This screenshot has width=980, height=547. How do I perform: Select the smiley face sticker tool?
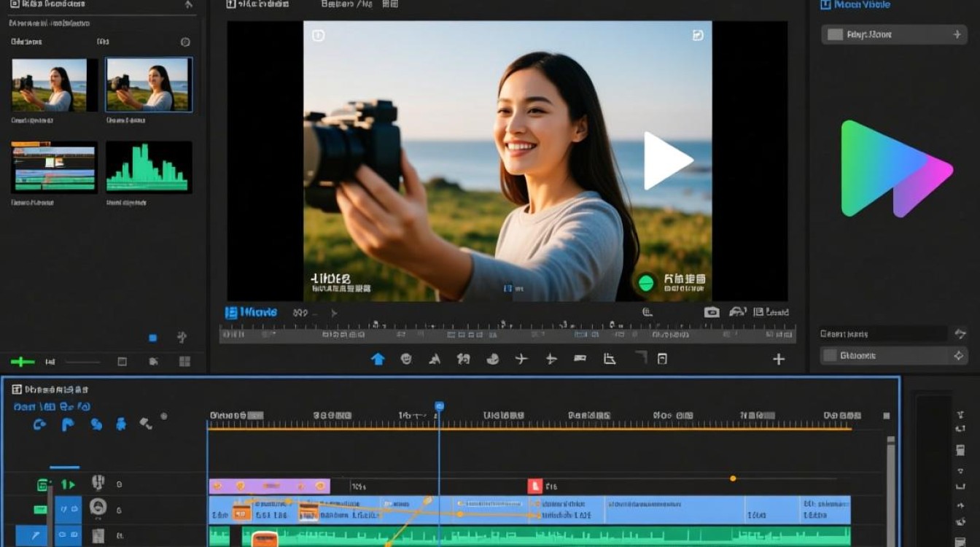[x=406, y=359]
